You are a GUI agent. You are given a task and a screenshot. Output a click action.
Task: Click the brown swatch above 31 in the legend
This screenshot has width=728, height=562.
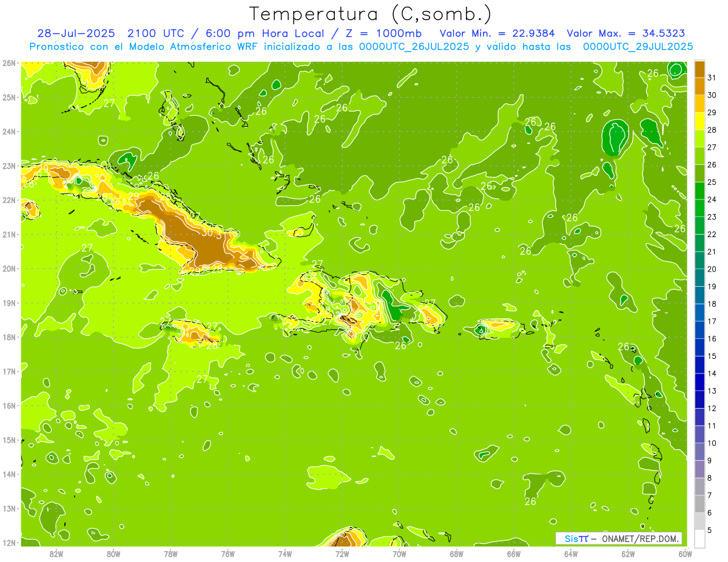coord(699,69)
